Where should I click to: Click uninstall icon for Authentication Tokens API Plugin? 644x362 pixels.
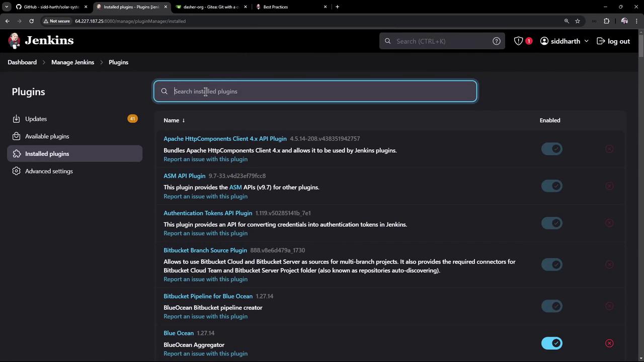coord(609,223)
